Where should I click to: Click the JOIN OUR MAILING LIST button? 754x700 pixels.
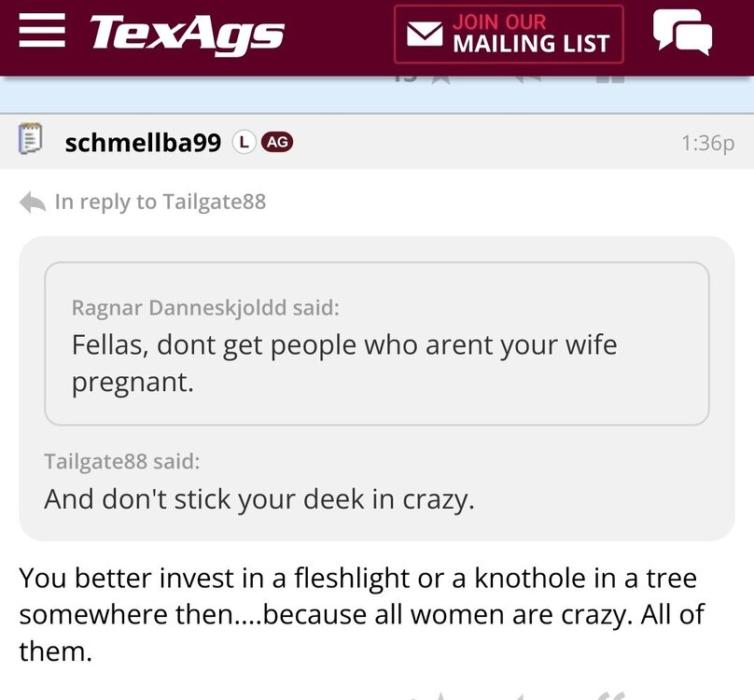click(510, 35)
